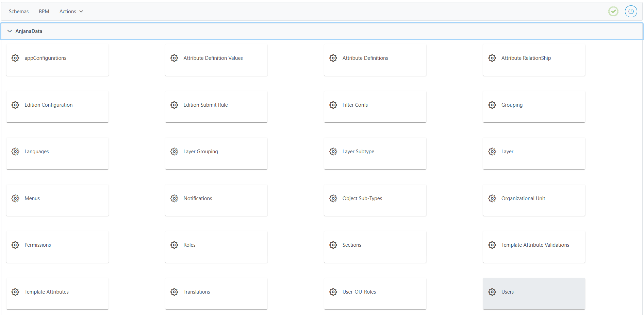Switch to the BPM menu

tap(44, 12)
